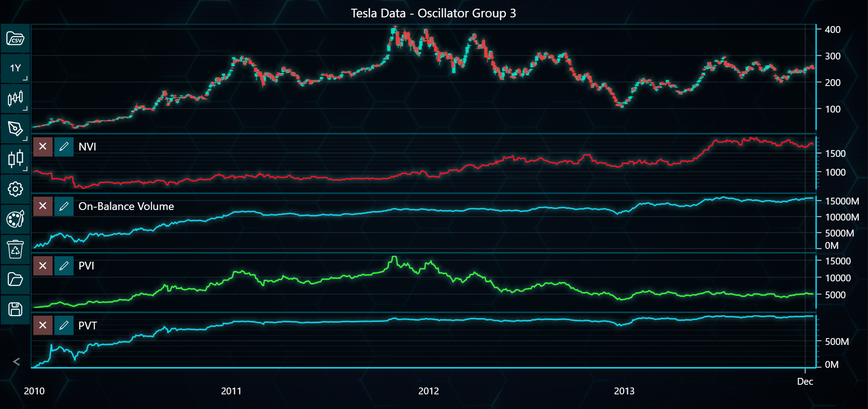
Task: Click the PVI 10000 axis value
Action: [838, 278]
